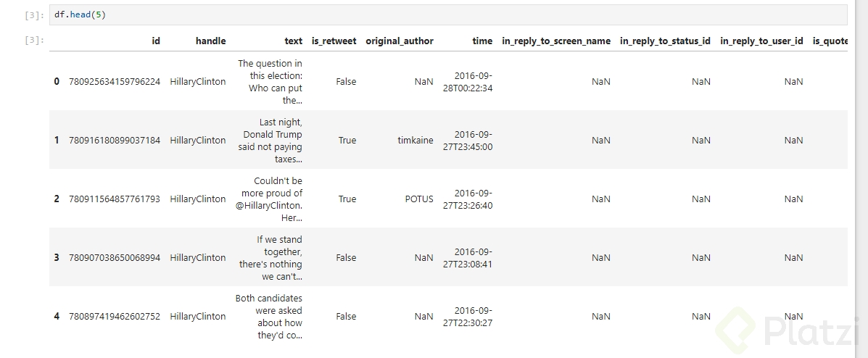Screen dimensions: 868x358
Task: Select the tweet text starting "Last night"
Action: tap(271, 141)
